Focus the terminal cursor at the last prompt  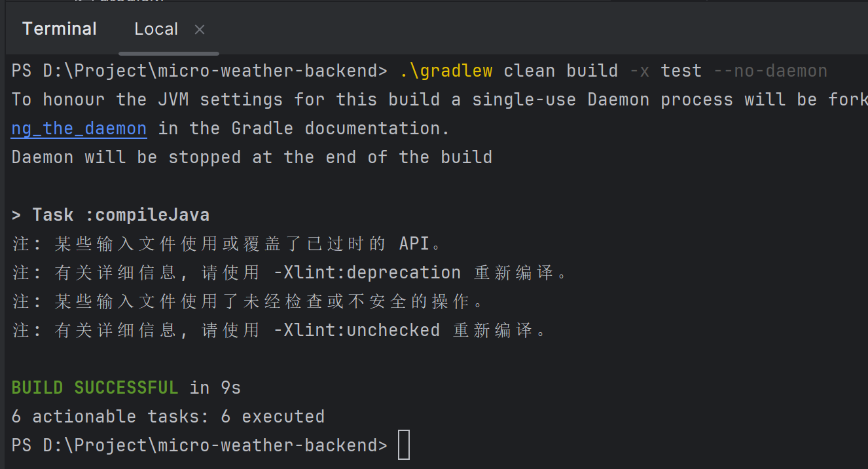click(x=403, y=445)
